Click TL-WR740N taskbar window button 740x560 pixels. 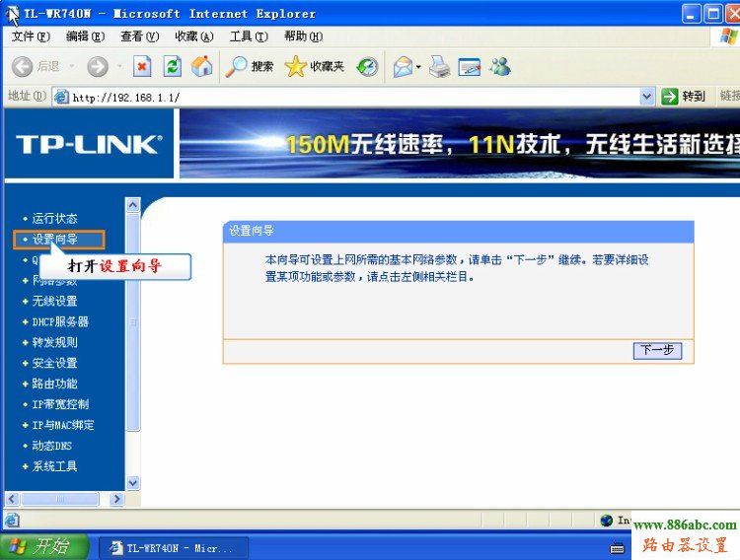click(174, 548)
